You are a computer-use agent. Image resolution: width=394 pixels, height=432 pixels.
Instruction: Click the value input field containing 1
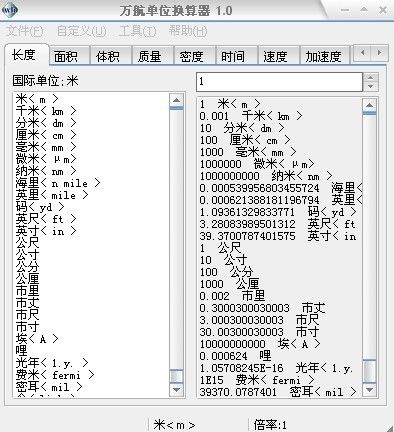tap(279, 82)
